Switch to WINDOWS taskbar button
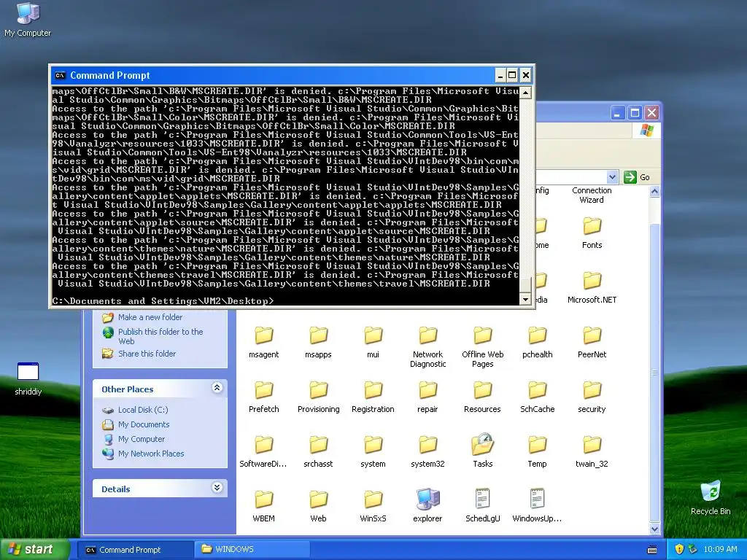 [252, 550]
